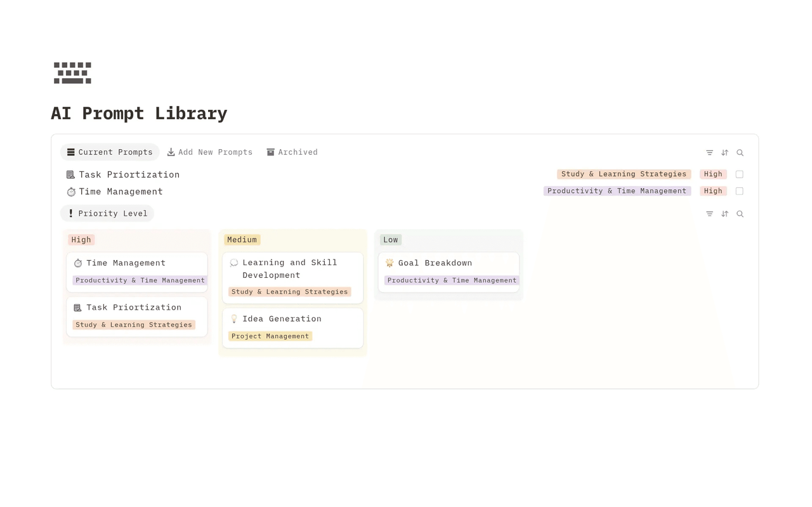This screenshot has width=812, height=507.
Task: Click Task Priortization card title in High column
Action: point(134,308)
